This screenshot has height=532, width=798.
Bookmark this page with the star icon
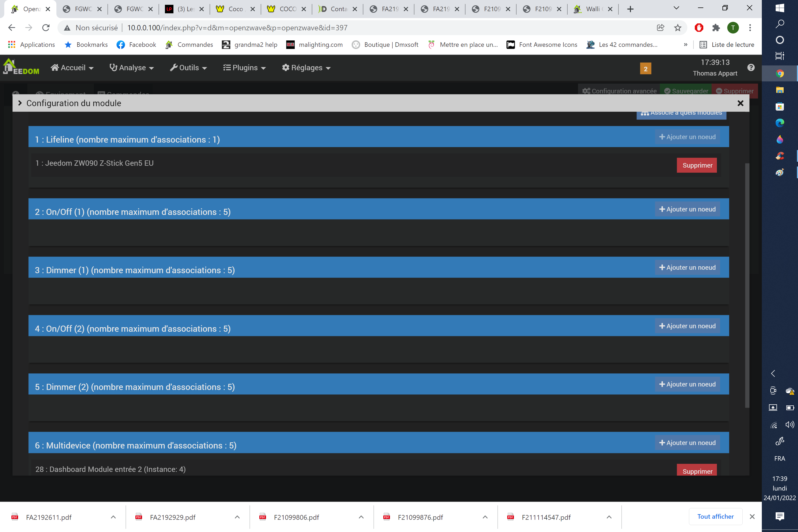point(678,28)
